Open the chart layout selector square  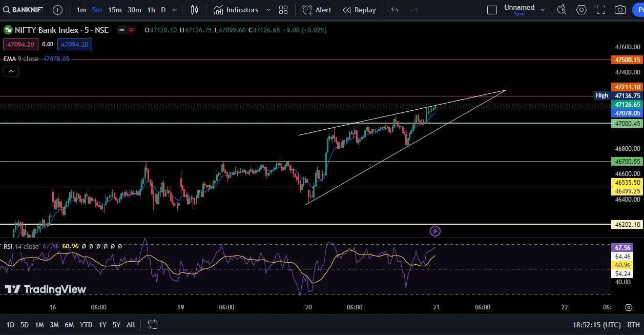click(x=492, y=10)
